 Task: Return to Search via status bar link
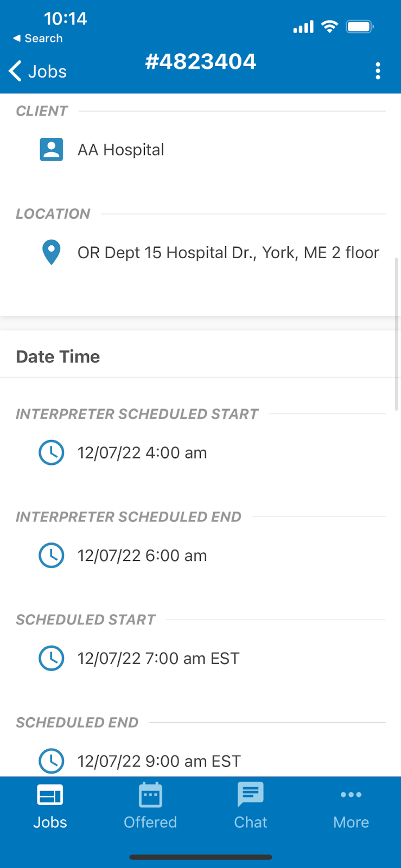[x=38, y=39]
